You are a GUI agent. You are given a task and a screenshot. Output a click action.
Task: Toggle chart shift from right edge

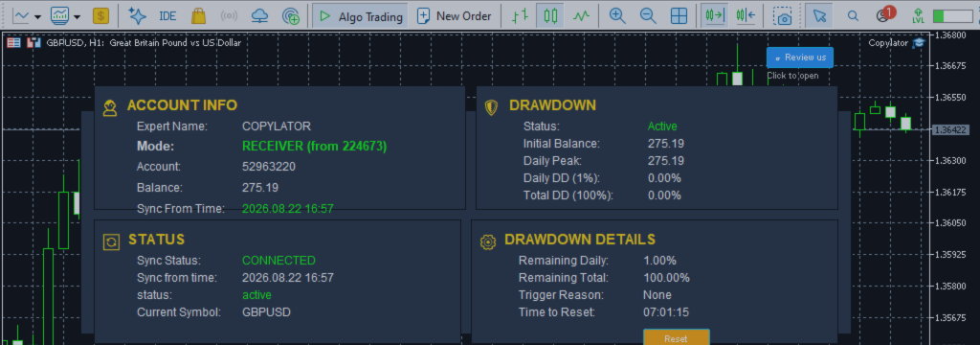746,15
